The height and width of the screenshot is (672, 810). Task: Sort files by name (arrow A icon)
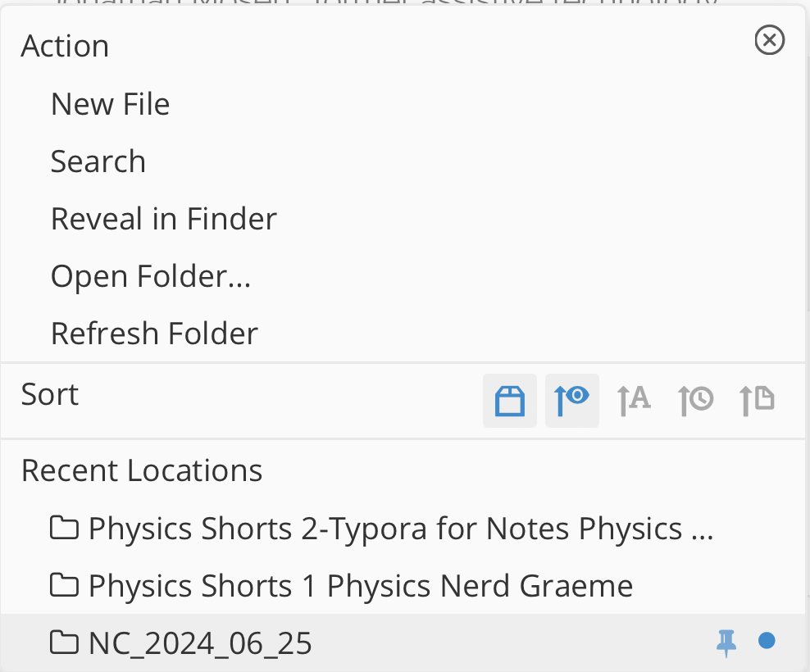tap(634, 401)
